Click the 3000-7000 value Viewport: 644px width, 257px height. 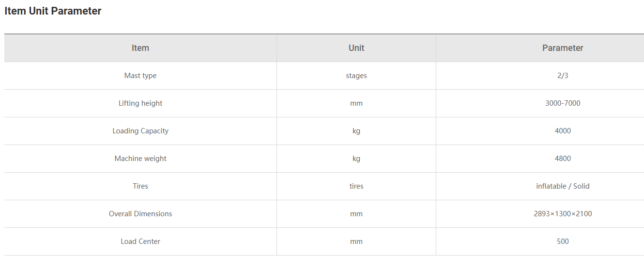(563, 103)
